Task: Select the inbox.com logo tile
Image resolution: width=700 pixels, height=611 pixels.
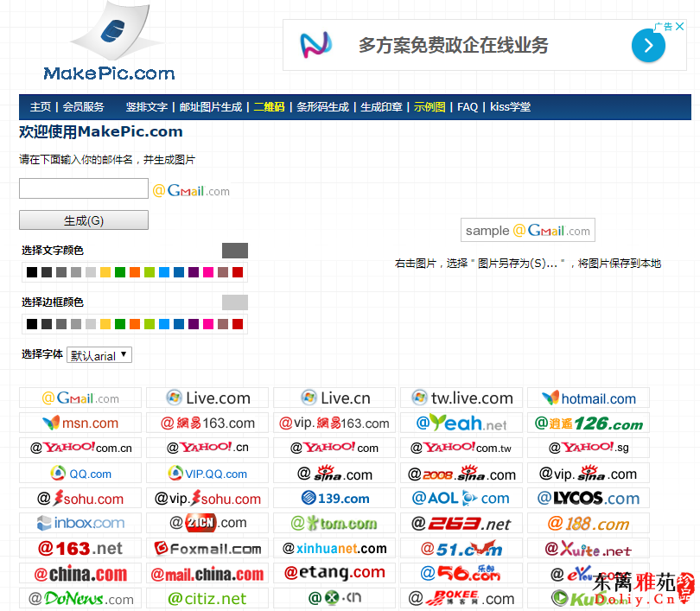Action: 80,523
